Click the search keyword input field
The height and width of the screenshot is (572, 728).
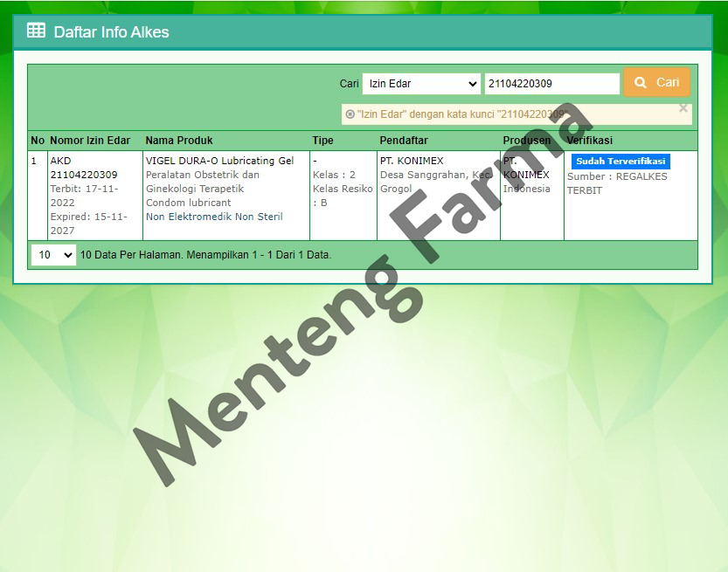point(551,84)
